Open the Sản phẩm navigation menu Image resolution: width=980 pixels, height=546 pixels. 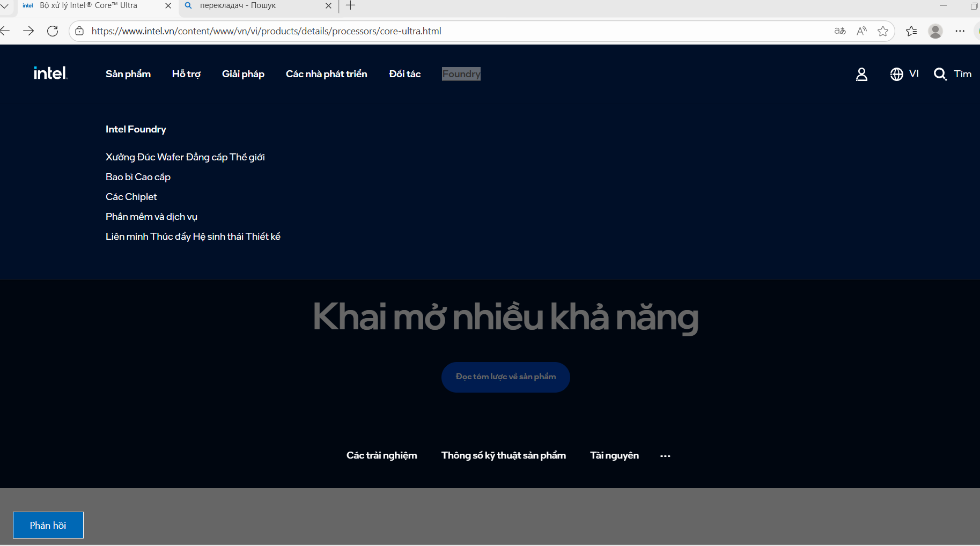click(128, 74)
